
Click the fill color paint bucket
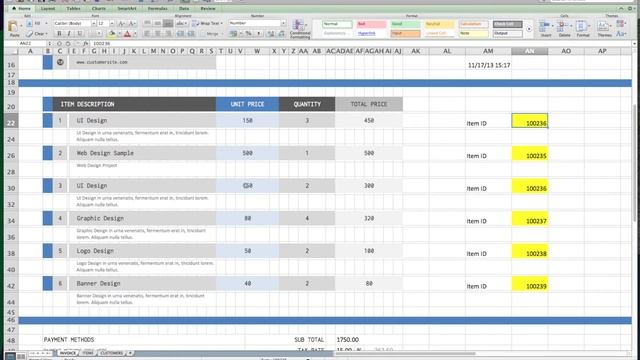[112, 33]
